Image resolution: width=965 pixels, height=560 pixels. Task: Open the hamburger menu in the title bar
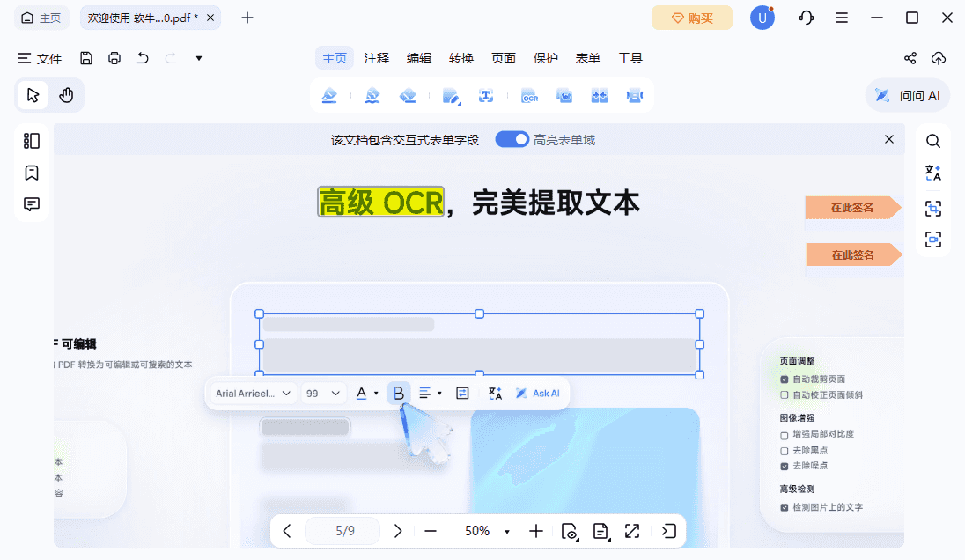coord(842,18)
